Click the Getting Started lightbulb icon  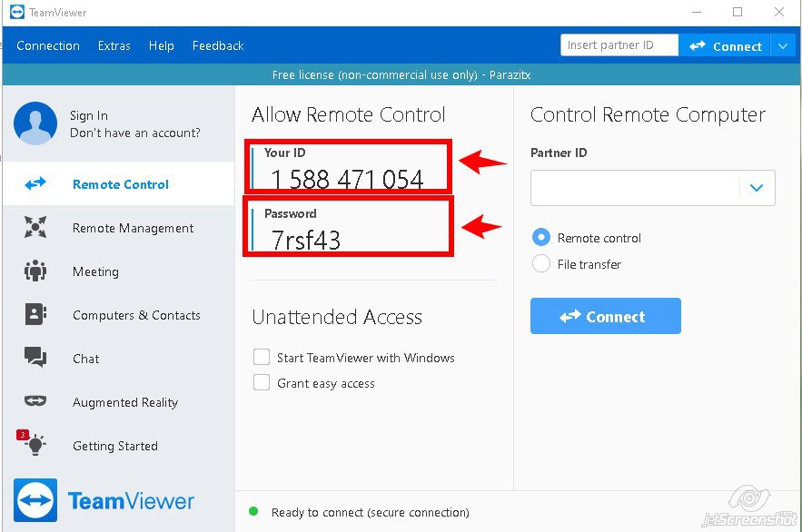point(35,446)
